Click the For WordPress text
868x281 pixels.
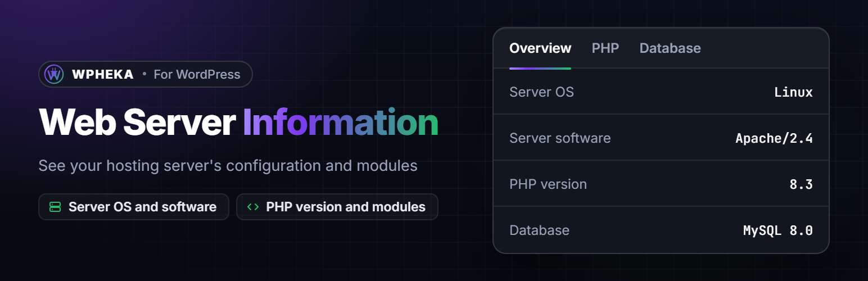coord(197,74)
